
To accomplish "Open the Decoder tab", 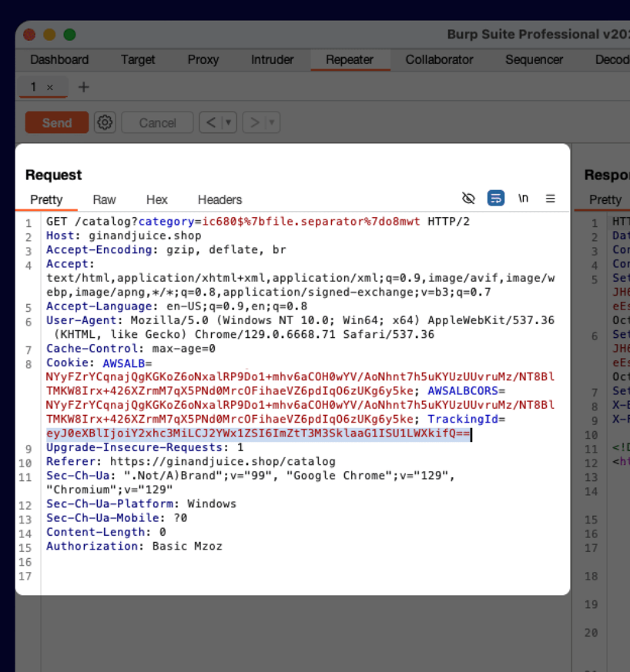I will click(612, 59).
